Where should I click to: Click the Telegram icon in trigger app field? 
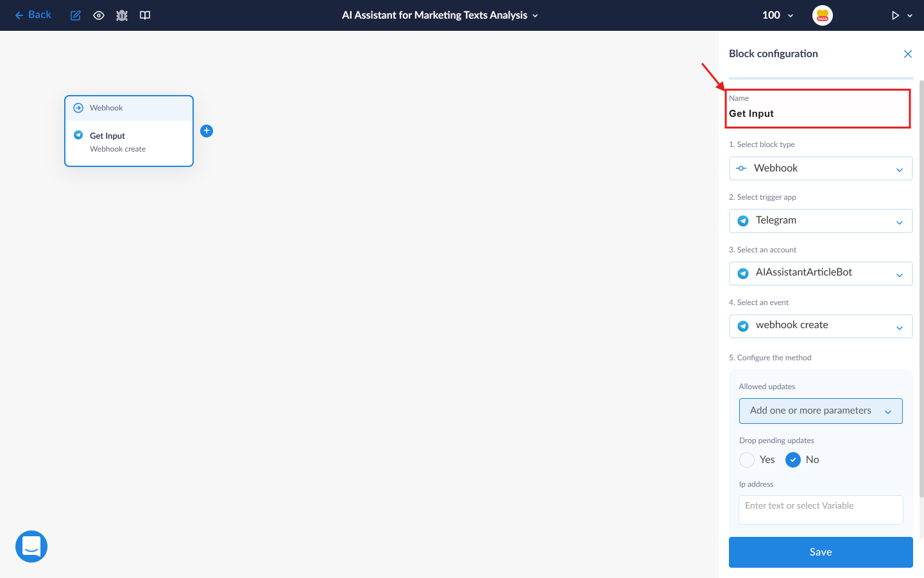pyautogui.click(x=743, y=221)
